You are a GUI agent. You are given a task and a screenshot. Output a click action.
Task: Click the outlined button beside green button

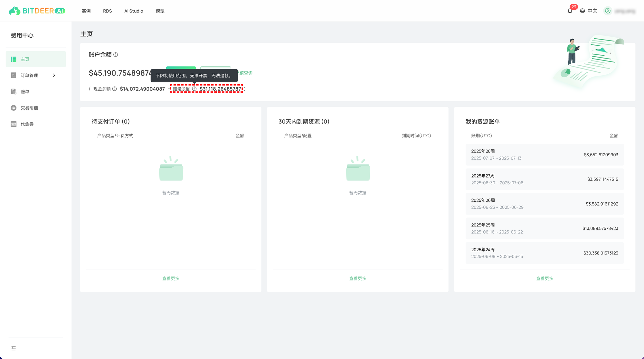[x=216, y=68]
